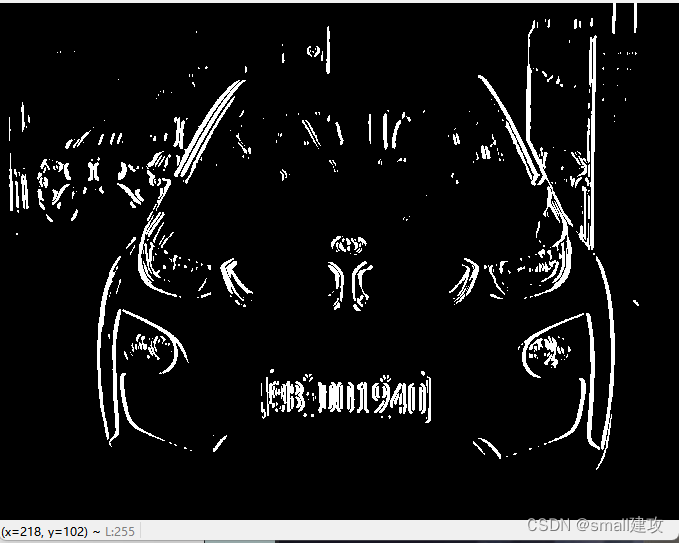Click the Toyota emblem outline in the image
This screenshot has width=679, height=543.
coord(349,245)
